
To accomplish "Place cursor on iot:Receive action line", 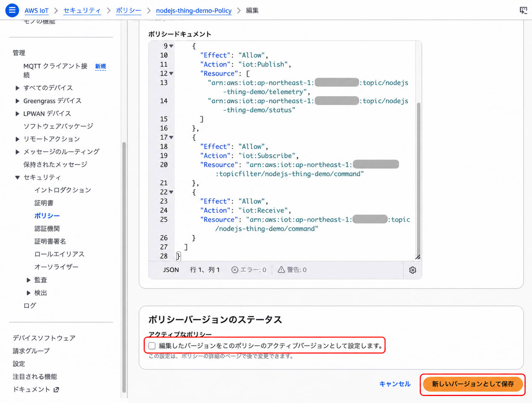I will [246, 210].
